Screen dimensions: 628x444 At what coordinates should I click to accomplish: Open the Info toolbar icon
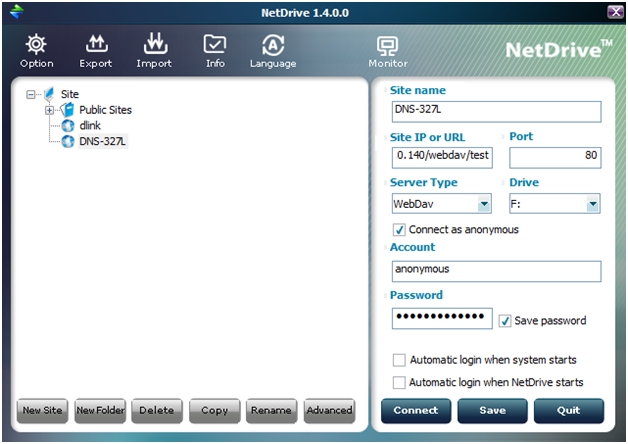pos(215,45)
